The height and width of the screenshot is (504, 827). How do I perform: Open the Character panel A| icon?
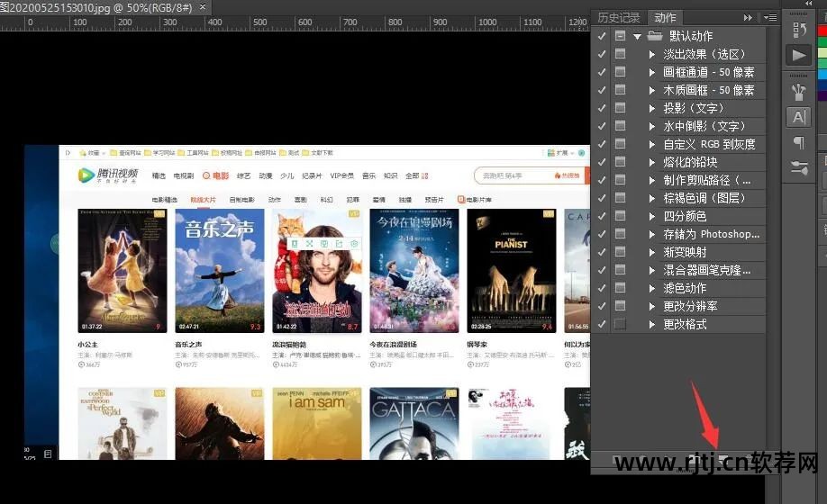pos(799,117)
